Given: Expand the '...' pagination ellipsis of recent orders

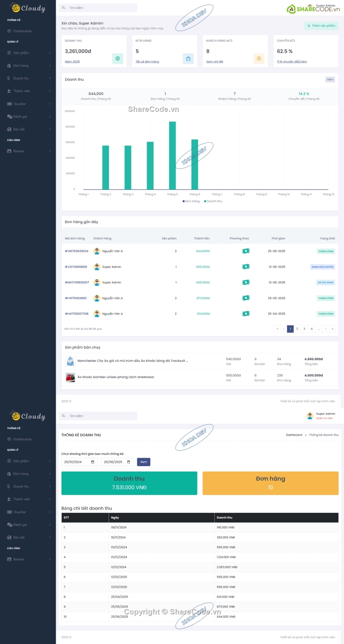Looking at the screenshot, I should [319, 329].
